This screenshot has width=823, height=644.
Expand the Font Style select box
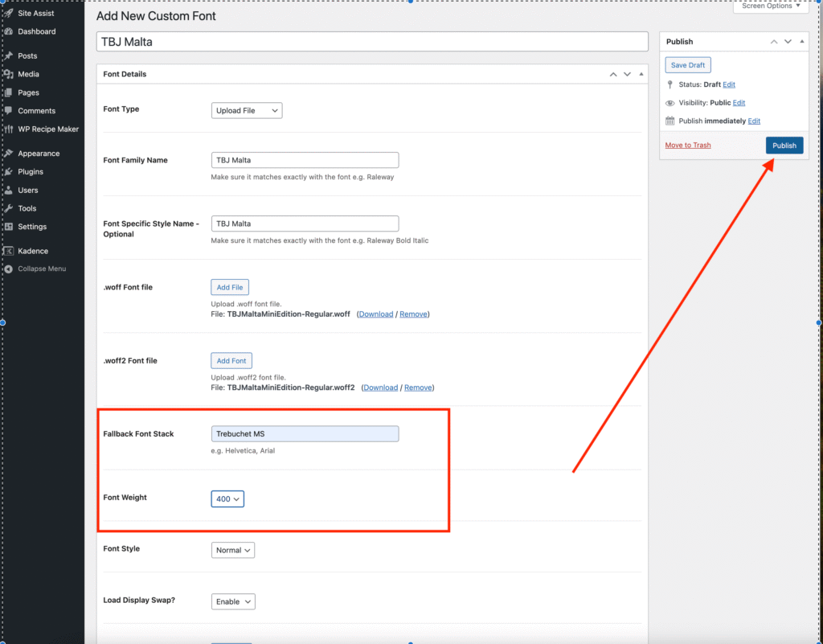(233, 550)
